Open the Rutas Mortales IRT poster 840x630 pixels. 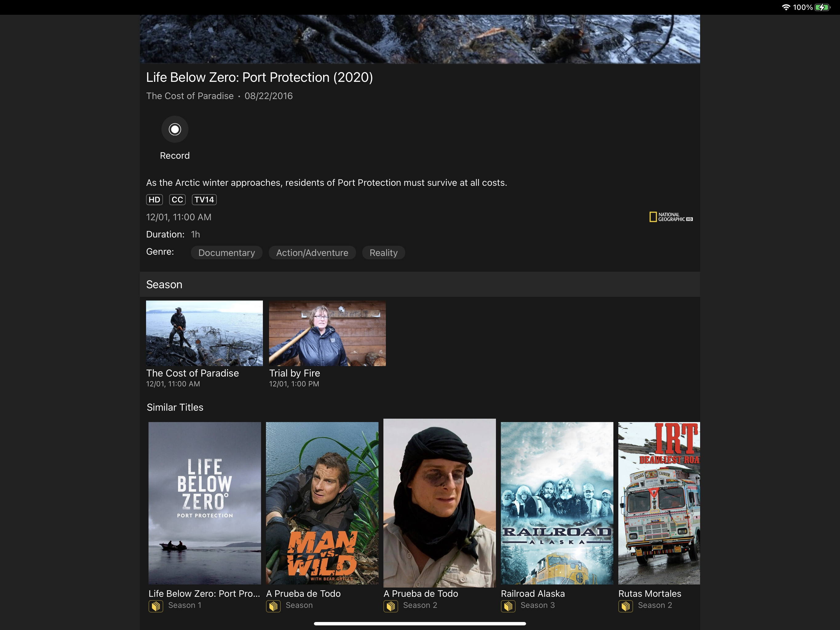[x=659, y=503]
